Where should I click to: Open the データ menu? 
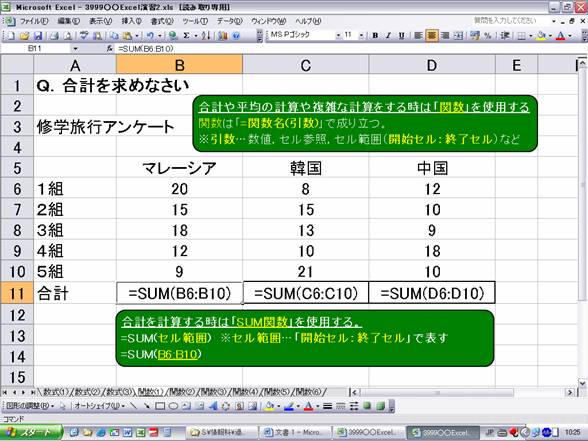click(x=230, y=21)
